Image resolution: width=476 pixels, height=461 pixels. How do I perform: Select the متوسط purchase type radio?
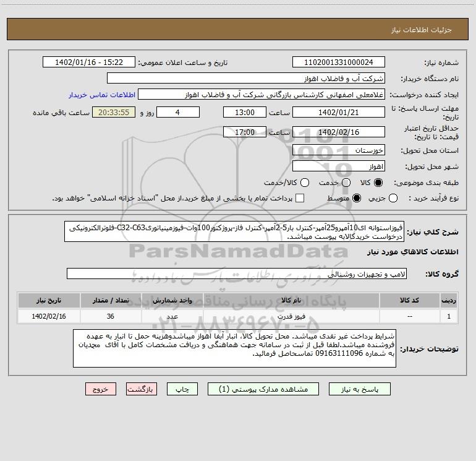coord(357,198)
